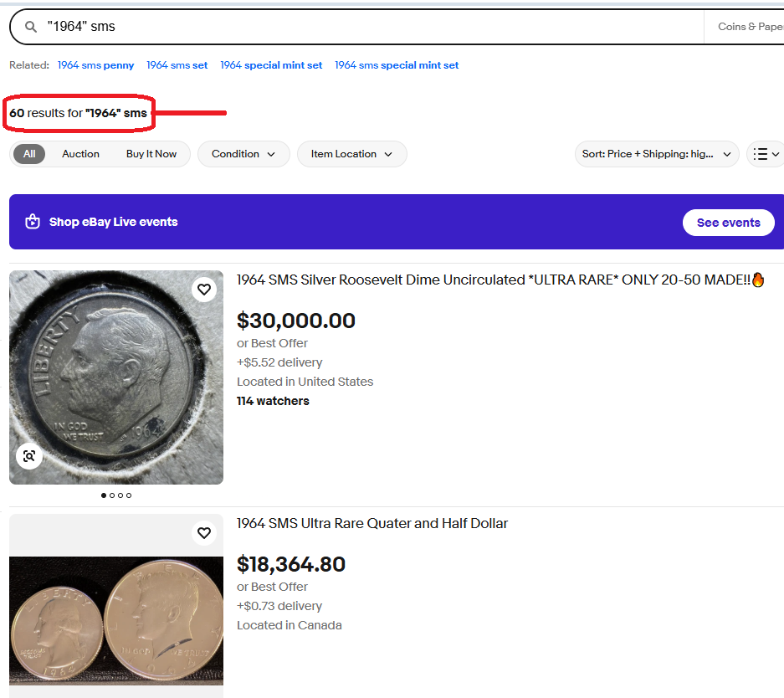
Task: Click Located in Canada text
Action: (x=289, y=625)
